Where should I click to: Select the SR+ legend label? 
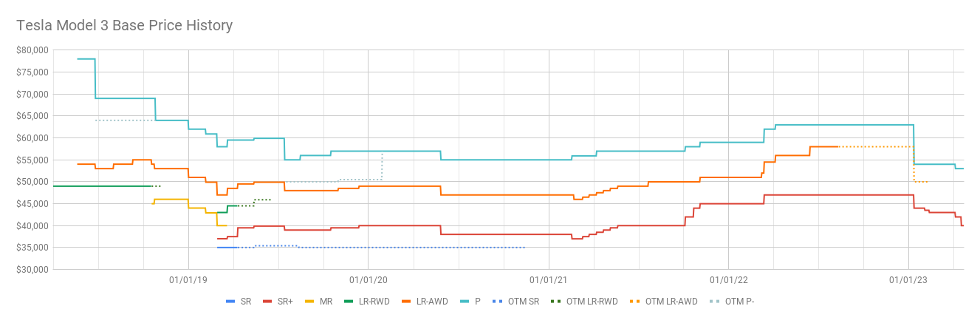tap(286, 302)
